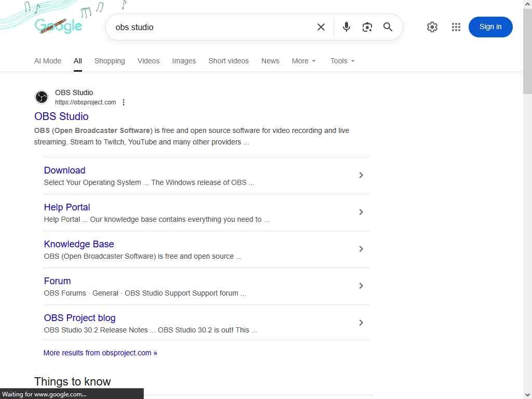Expand the Help Portal sitelink chevron
The height and width of the screenshot is (399, 532).
[x=361, y=212]
